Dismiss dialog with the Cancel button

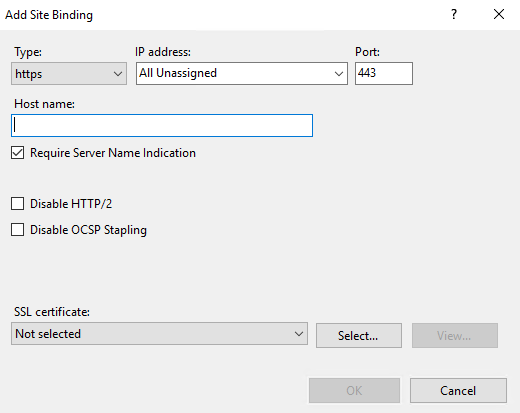(458, 390)
